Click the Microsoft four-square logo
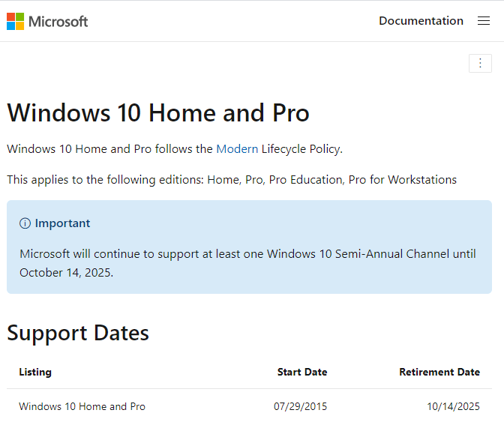This screenshot has height=428, width=504. pyautogui.click(x=15, y=21)
